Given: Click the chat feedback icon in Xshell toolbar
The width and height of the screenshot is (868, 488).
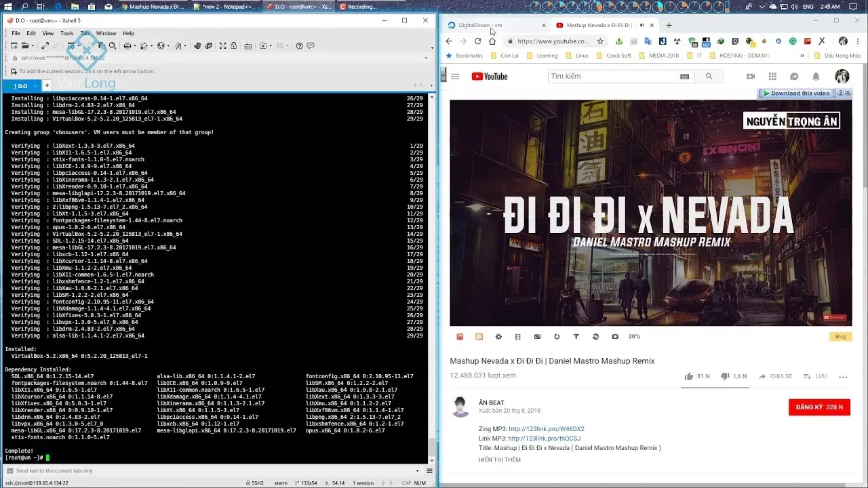Looking at the screenshot, I should (311, 46).
